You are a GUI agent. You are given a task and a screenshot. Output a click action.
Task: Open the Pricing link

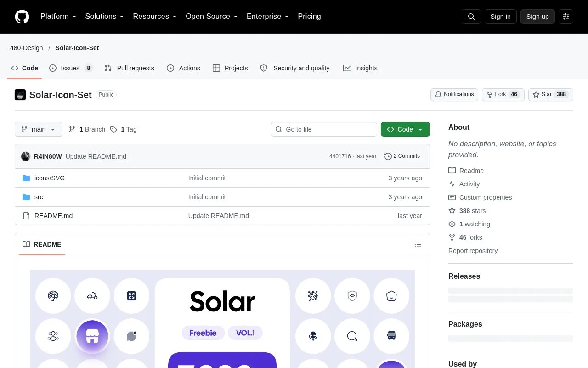click(x=309, y=17)
